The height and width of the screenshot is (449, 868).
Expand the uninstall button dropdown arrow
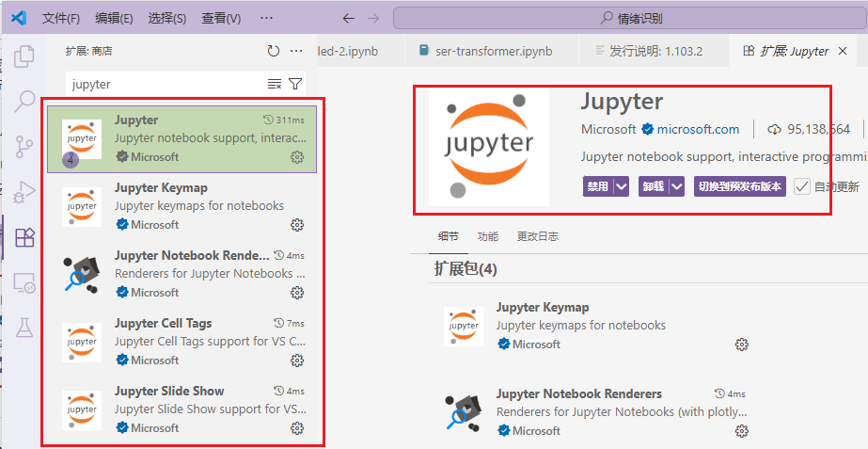[x=677, y=186]
